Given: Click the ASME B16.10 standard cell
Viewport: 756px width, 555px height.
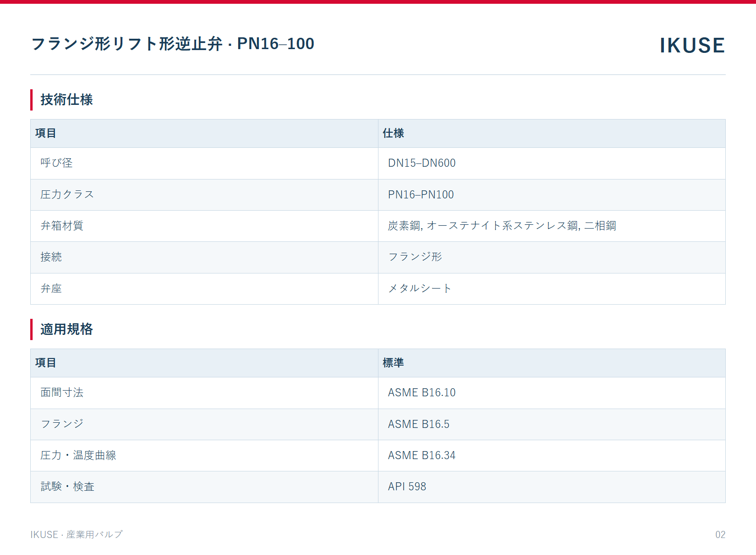Looking at the screenshot, I should [x=552, y=393].
